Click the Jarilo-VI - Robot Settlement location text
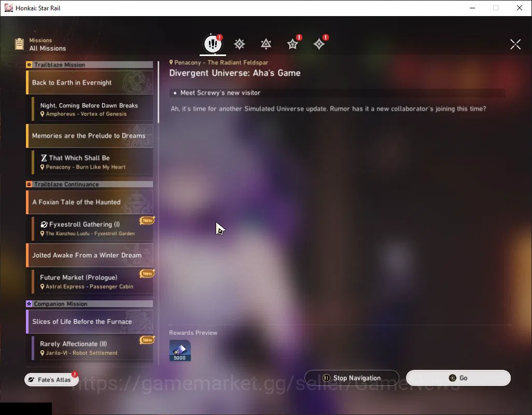 pyautogui.click(x=81, y=353)
